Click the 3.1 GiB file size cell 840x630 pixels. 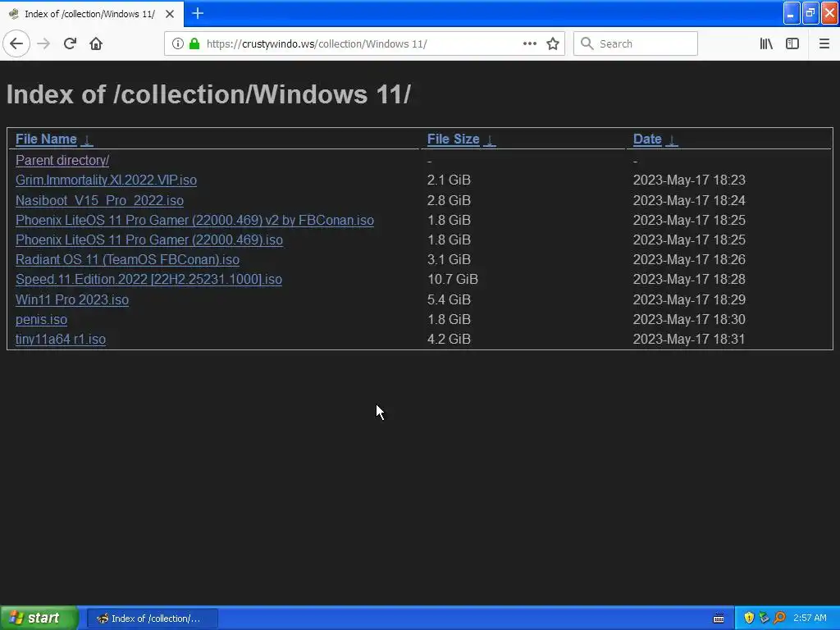pyautogui.click(x=449, y=259)
